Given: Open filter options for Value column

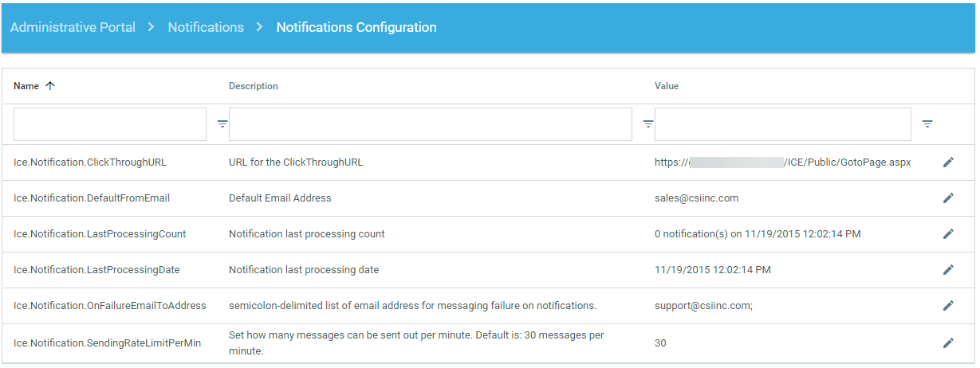Looking at the screenshot, I should coord(927,124).
